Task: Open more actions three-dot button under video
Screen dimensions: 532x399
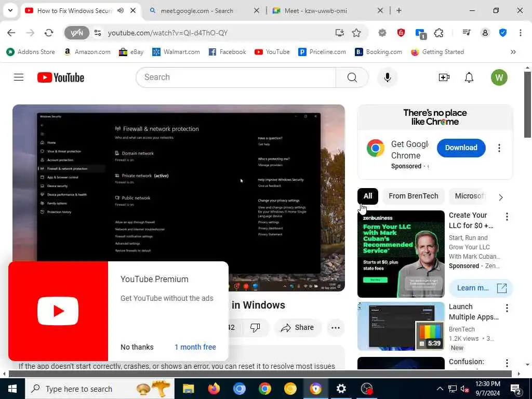Action: (335, 327)
